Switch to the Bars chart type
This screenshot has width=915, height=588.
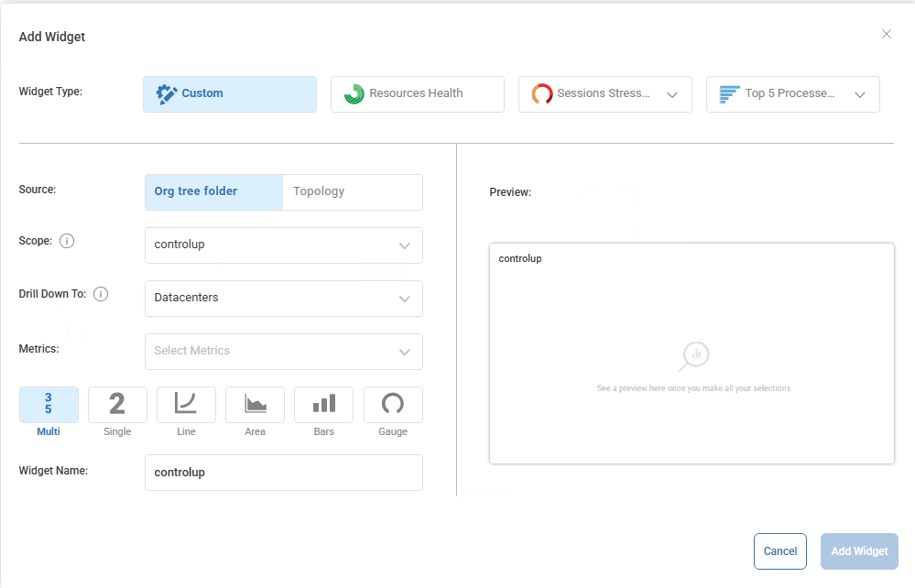(323, 404)
